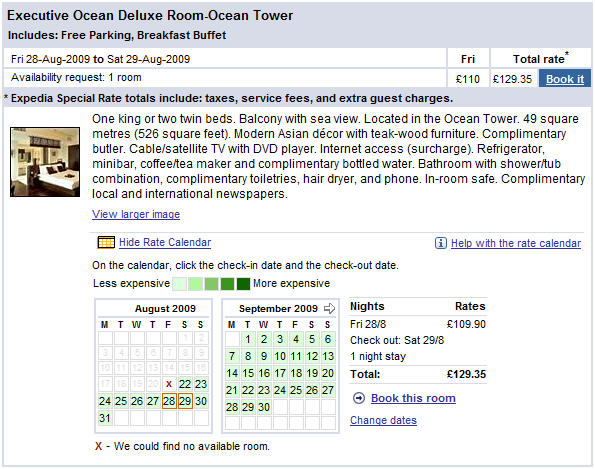
Task: Click the Book it button
Action: pos(565,79)
